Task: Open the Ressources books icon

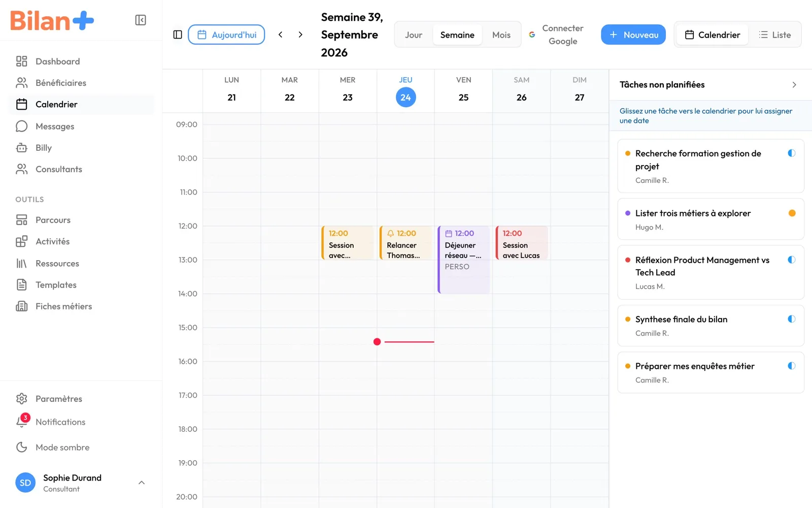Action: click(21, 263)
